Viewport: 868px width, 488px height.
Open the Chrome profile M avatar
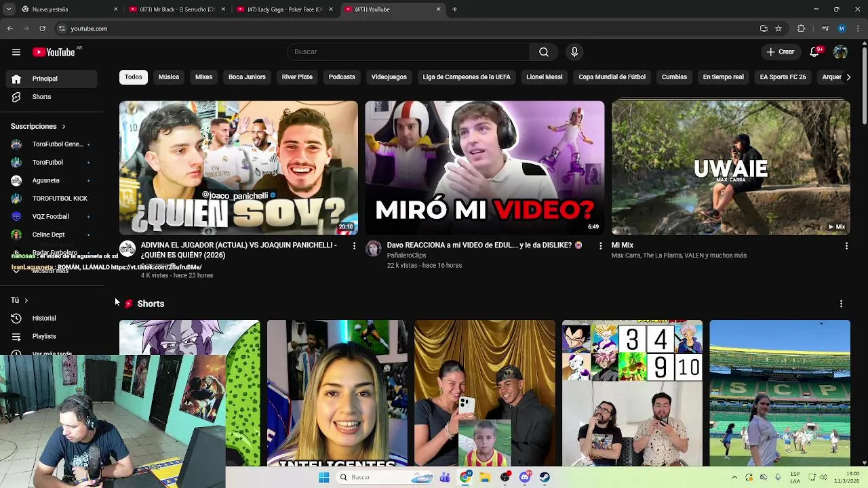coord(842,28)
